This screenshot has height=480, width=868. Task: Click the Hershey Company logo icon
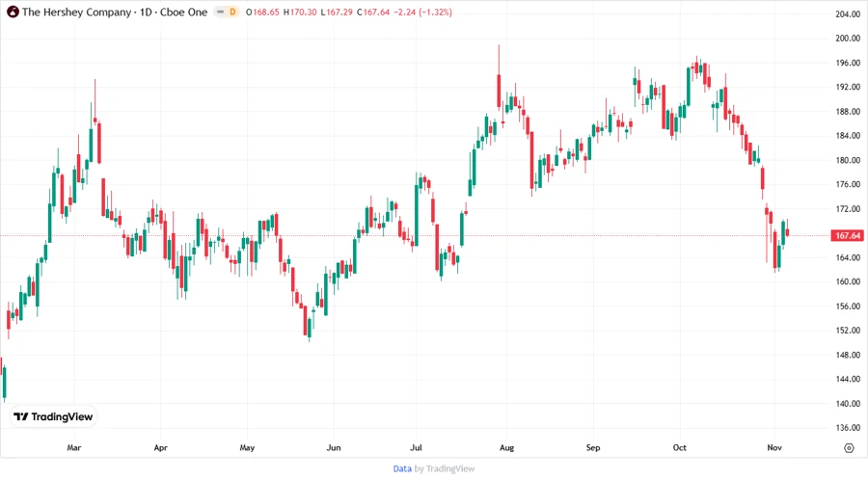(x=13, y=12)
